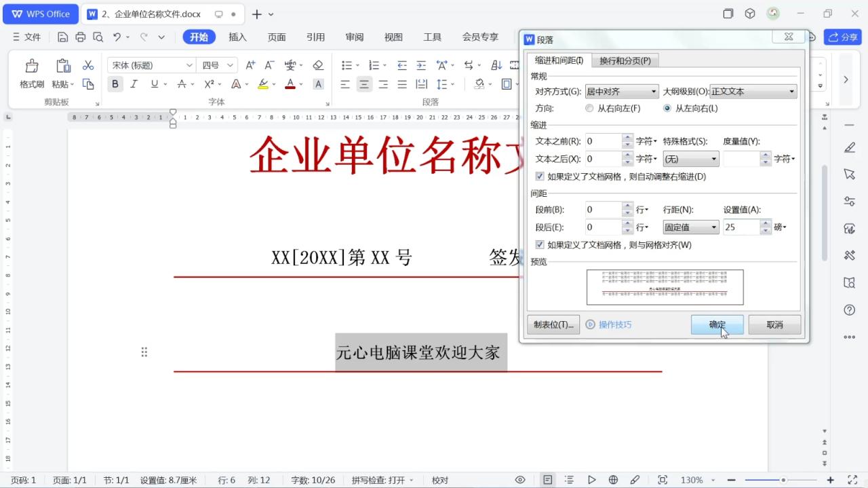Select the left-to-right direction radio button

tap(667, 108)
